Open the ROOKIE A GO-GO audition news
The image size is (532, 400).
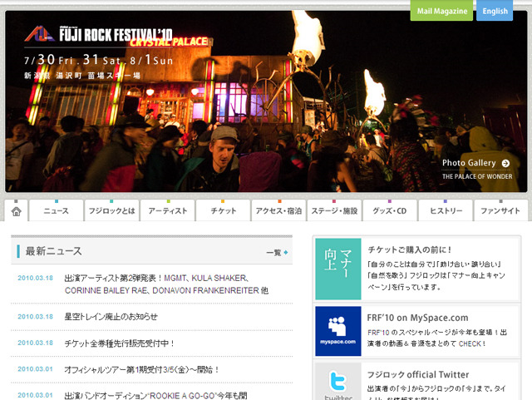155,396
